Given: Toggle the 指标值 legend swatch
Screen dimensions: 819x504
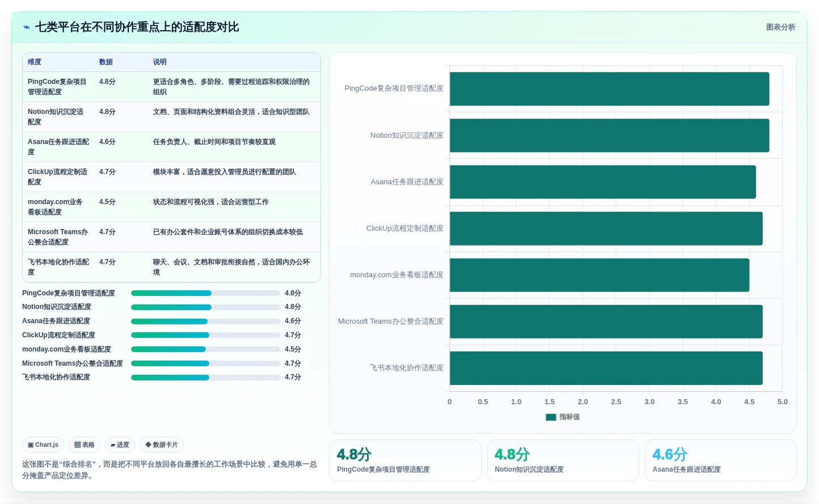Looking at the screenshot, I should click(551, 417).
